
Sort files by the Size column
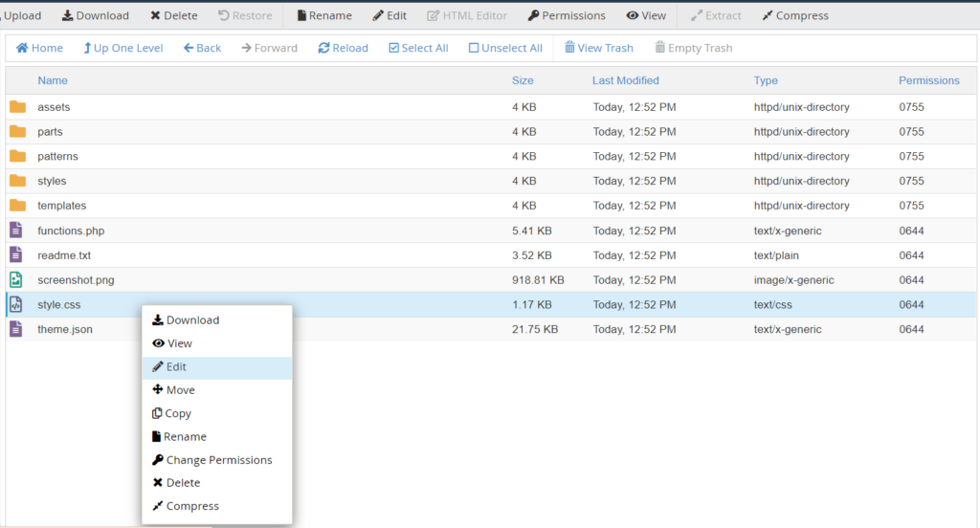[x=523, y=80]
